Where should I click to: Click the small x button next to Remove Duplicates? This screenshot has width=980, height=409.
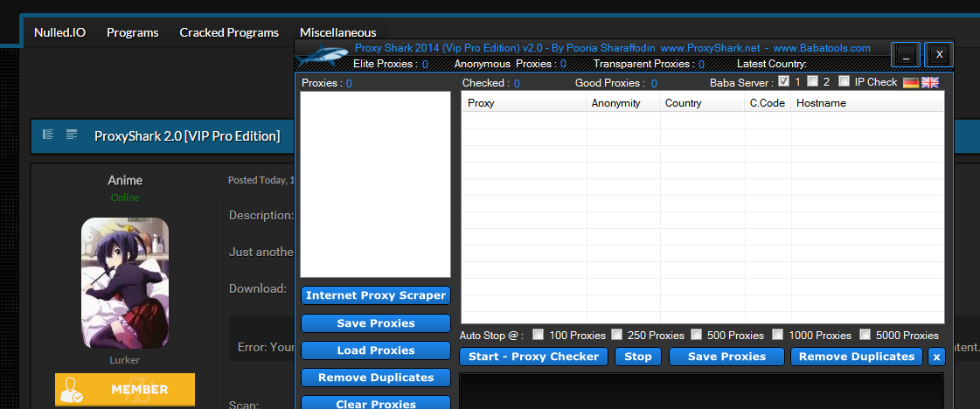point(936,357)
